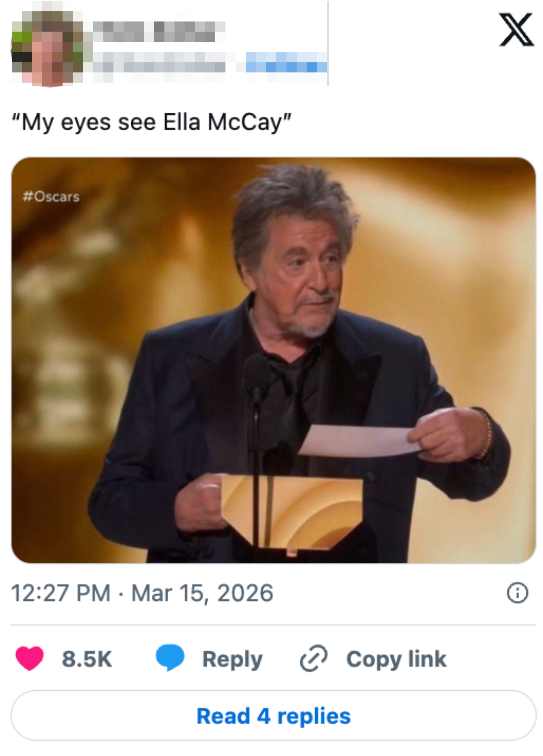Screen dimensions: 543x756
Task: Open the author's blurred display name
Action: 158,31
